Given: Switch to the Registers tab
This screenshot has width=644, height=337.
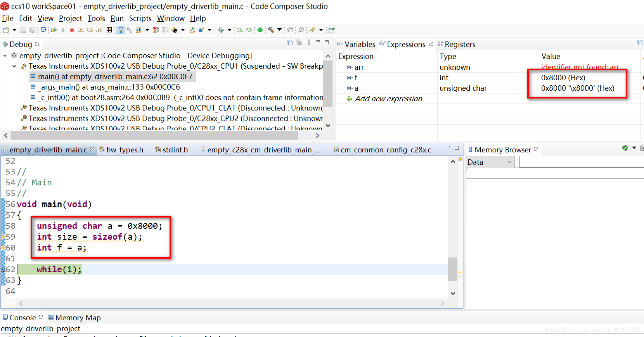Looking at the screenshot, I should click(456, 44).
